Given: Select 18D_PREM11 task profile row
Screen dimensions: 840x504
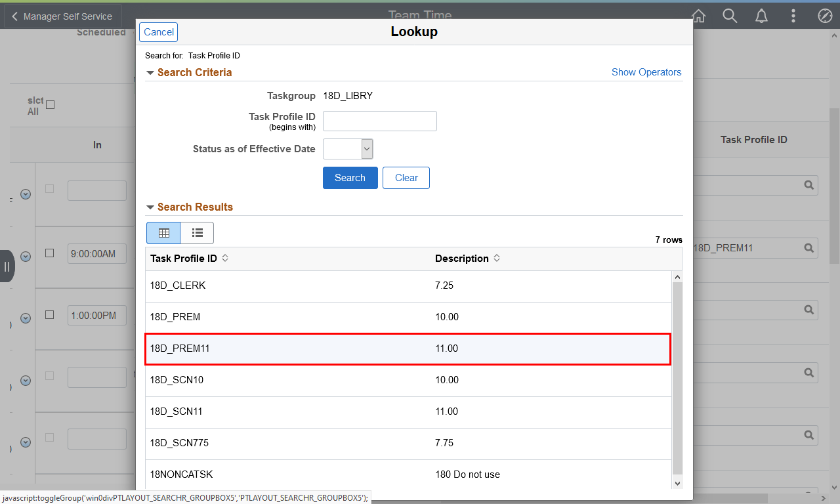Looking at the screenshot, I should pyautogui.click(x=408, y=348).
